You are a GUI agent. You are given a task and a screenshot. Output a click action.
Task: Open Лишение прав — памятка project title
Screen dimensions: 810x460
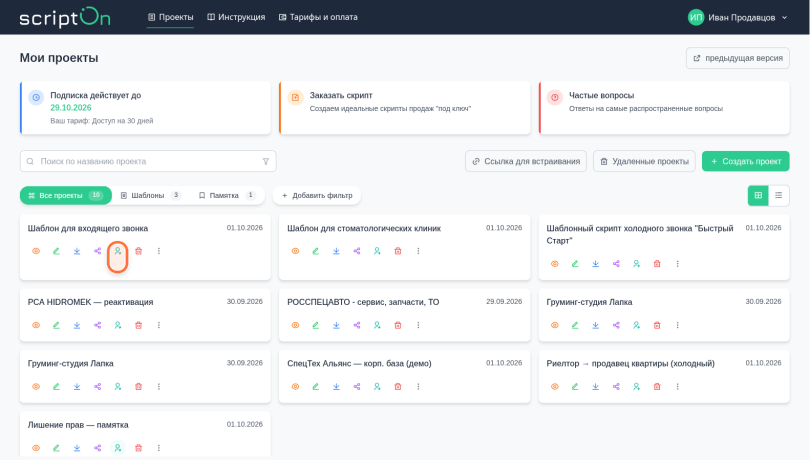tap(78, 425)
